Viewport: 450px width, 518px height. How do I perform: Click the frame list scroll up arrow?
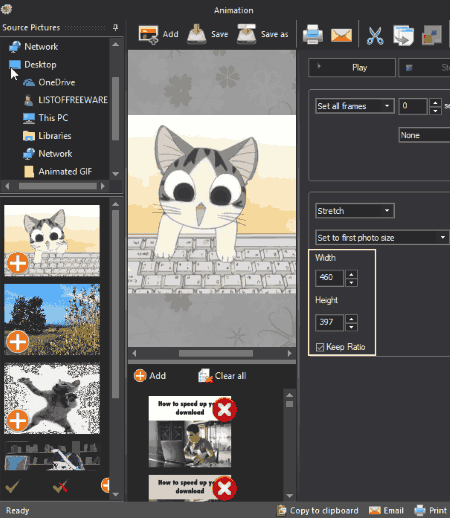pyautogui.click(x=289, y=395)
